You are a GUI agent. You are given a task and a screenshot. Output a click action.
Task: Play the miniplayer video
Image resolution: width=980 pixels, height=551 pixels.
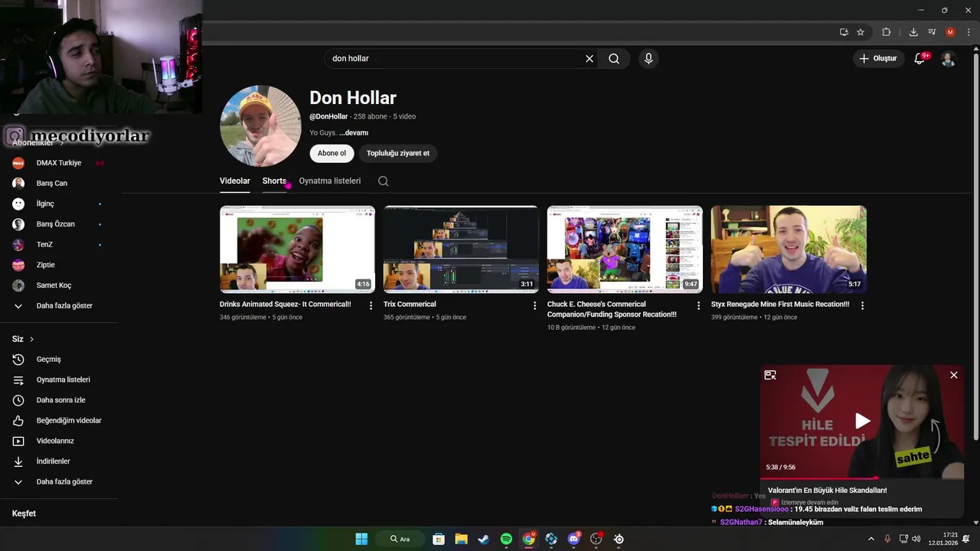pyautogui.click(x=862, y=421)
